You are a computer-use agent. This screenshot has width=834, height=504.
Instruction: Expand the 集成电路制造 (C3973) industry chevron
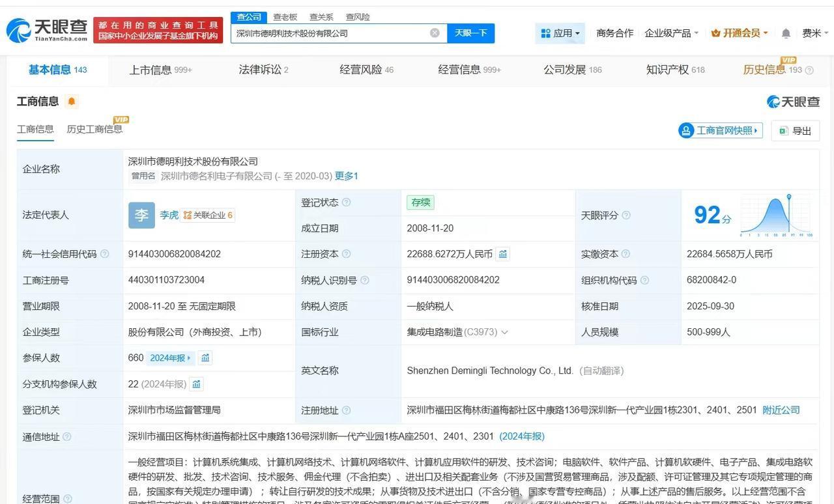[505, 332]
